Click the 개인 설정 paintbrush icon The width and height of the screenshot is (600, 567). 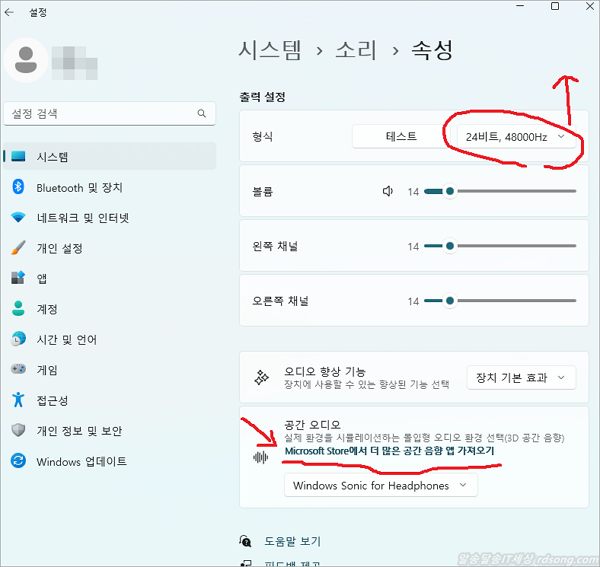pos(17,248)
